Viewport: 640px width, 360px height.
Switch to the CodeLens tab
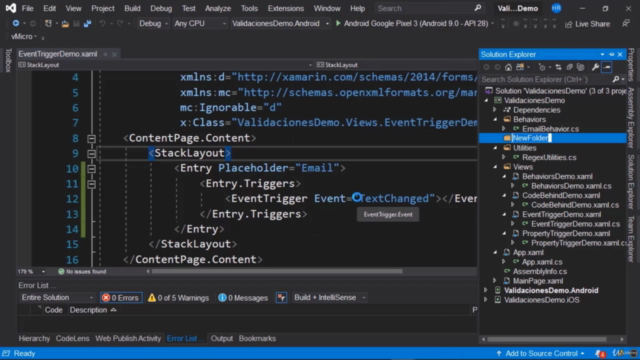(x=72, y=339)
